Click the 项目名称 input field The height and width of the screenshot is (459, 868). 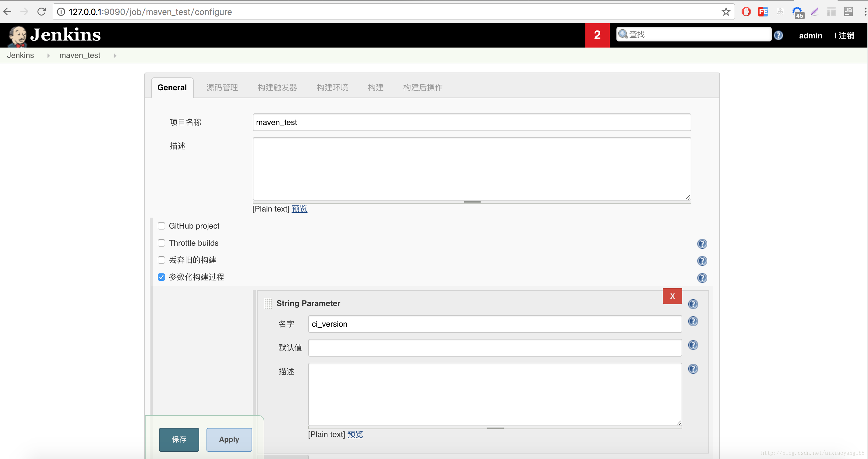[x=471, y=122]
